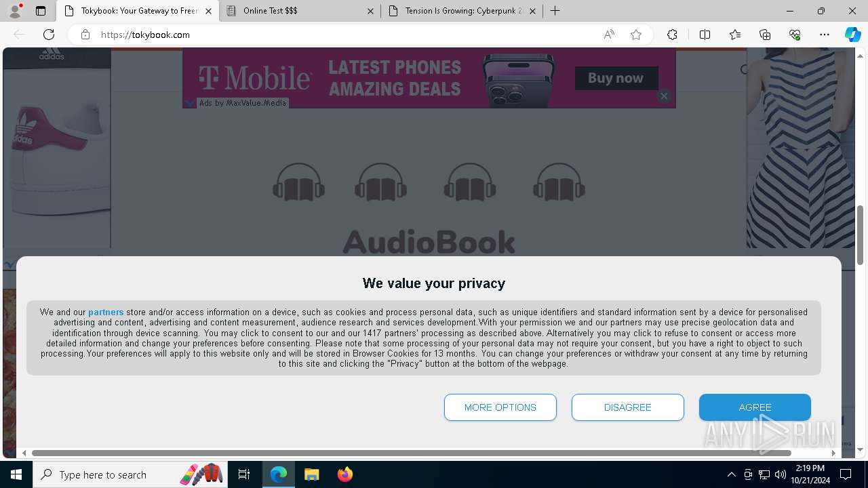Click the Ads by MaxValue.Media label

pyautogui.click(x=243, y=103)
